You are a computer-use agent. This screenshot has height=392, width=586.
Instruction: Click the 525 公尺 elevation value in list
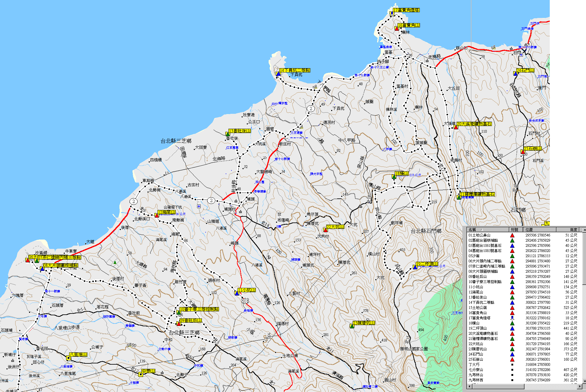[570, 308]
